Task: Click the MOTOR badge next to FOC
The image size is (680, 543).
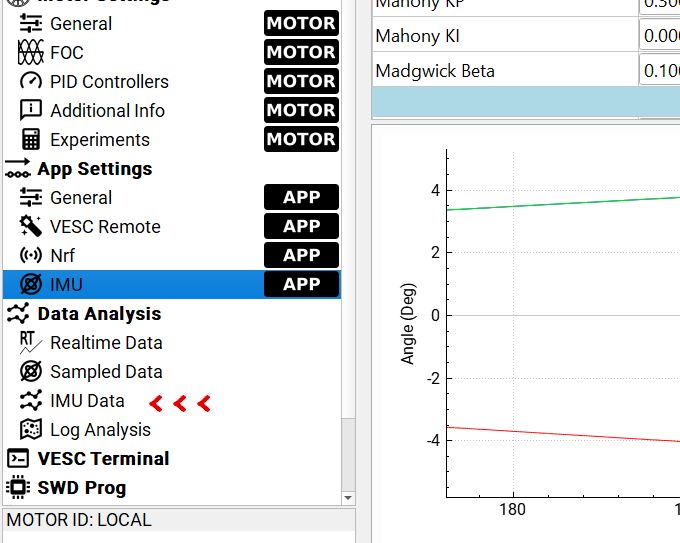Action: pyautogui.click(x=301, y=52)
